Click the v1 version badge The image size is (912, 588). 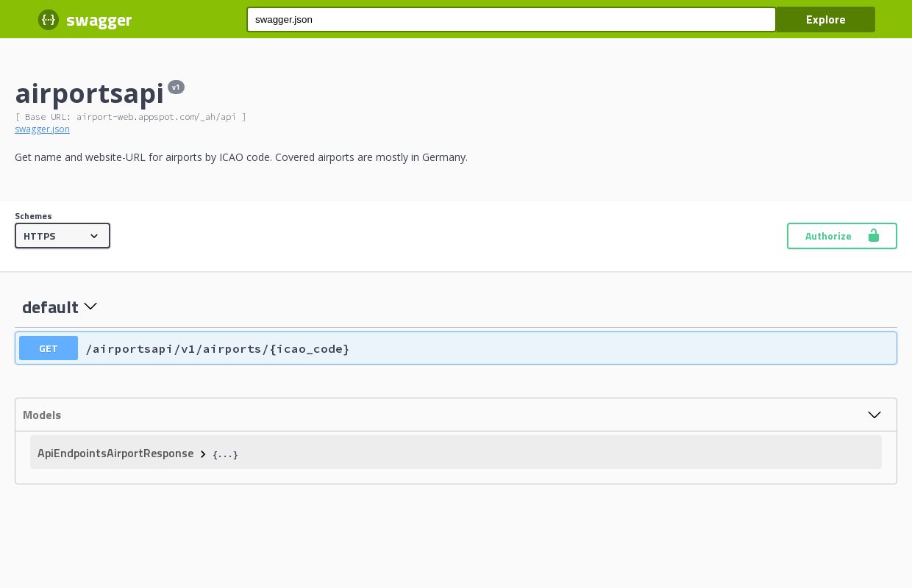point(176,87)
